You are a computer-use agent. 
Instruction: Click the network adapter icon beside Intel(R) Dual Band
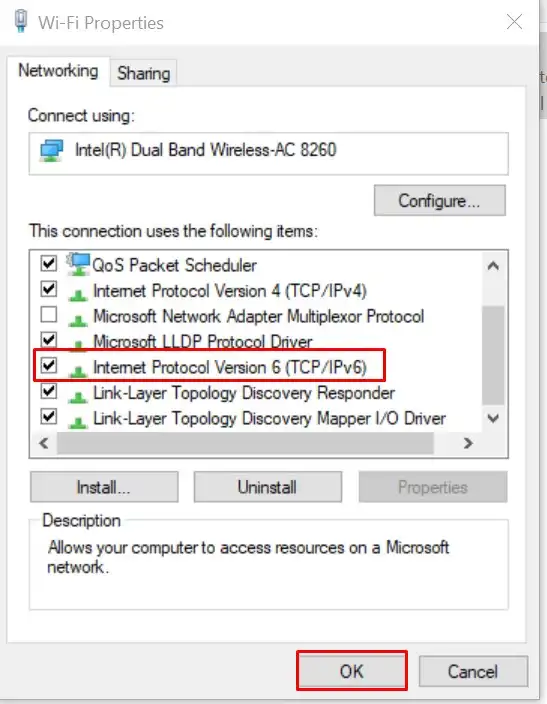[x=51, y=150]
